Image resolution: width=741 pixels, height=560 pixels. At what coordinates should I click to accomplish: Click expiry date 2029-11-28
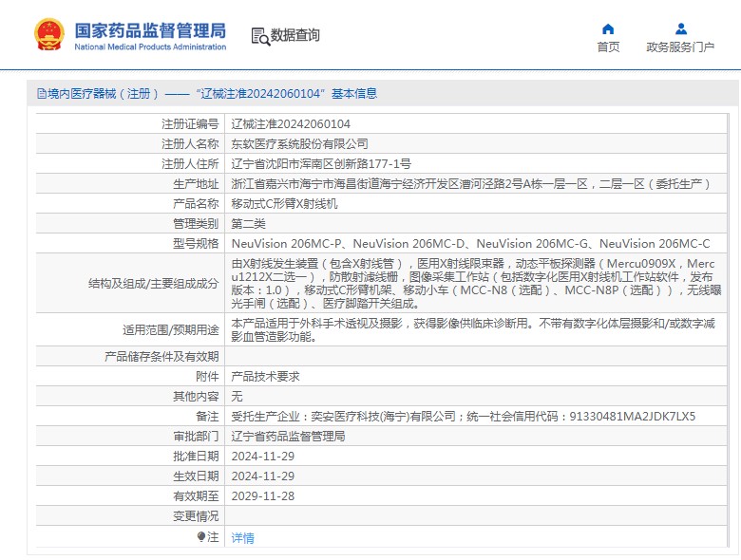tap(263, 495)
